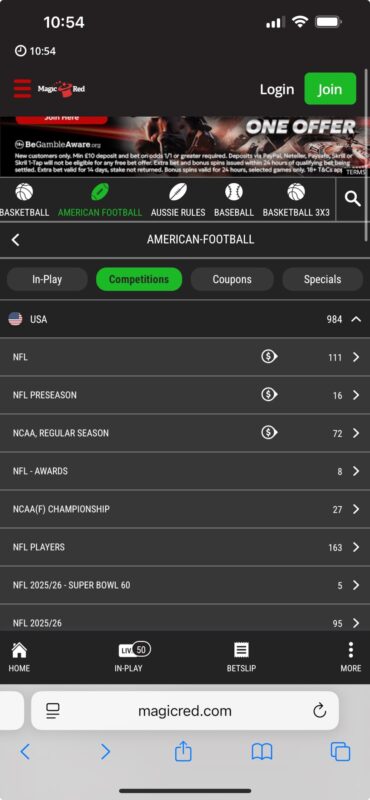Collapse the USA competitions section
The image size is (370, 800).
pyautogui.click(x=356, y=319)
